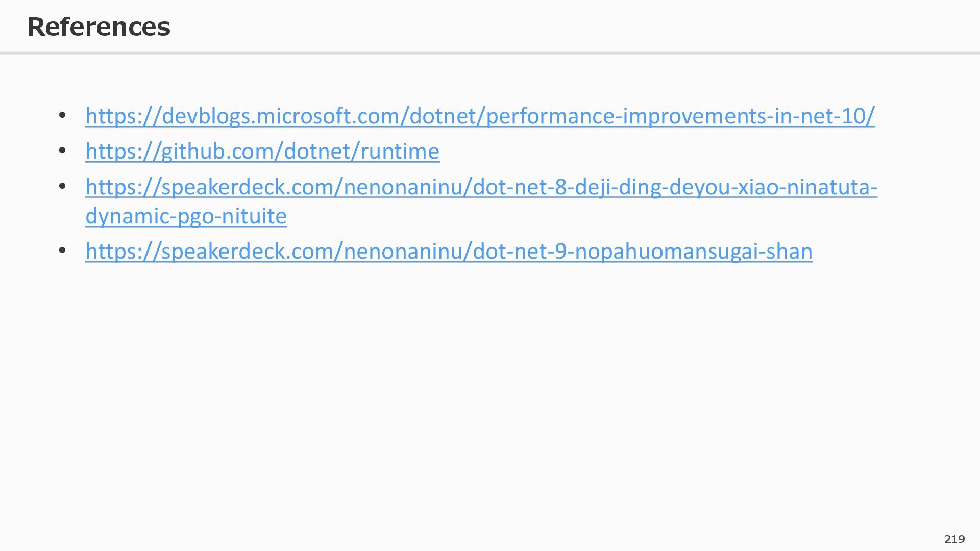This screenshot has height=551, width=980.
Task: Click the slide number 219
Action: pyautogui.click(x=954, y=539)
